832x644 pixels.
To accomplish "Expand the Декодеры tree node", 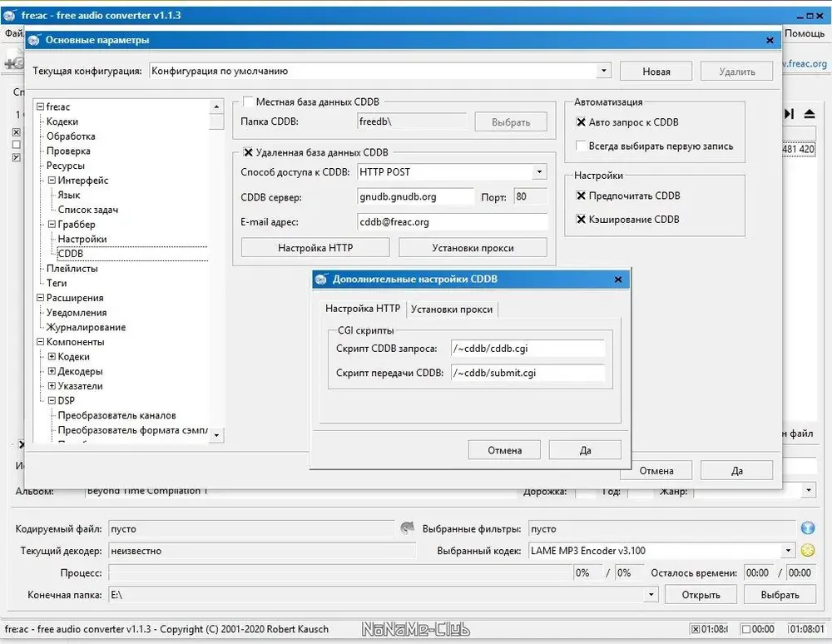I will point(52,371).
